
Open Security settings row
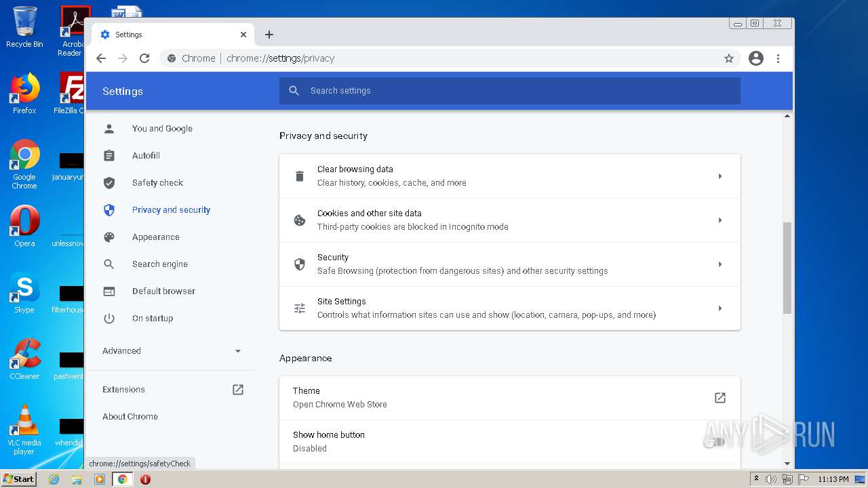tap(510, 264)
